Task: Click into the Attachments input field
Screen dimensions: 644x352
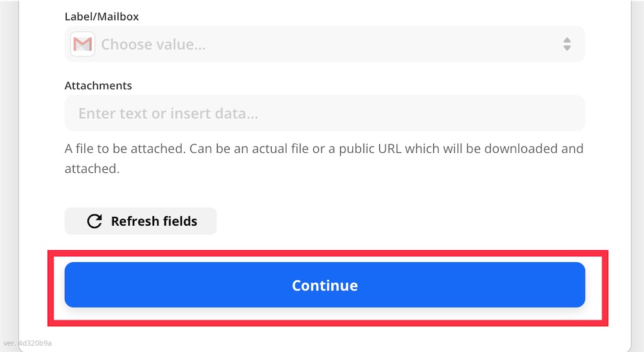Action: click(325, 113)
